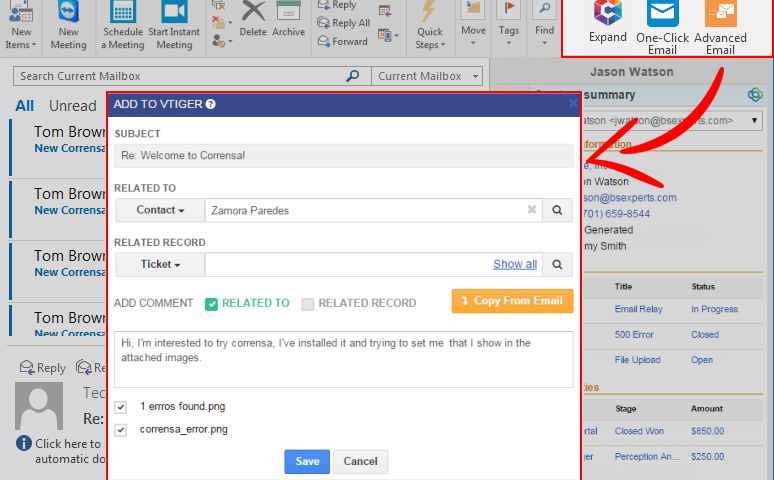
Task: Click Forward in the ribbon
Action: pos(343,41)
